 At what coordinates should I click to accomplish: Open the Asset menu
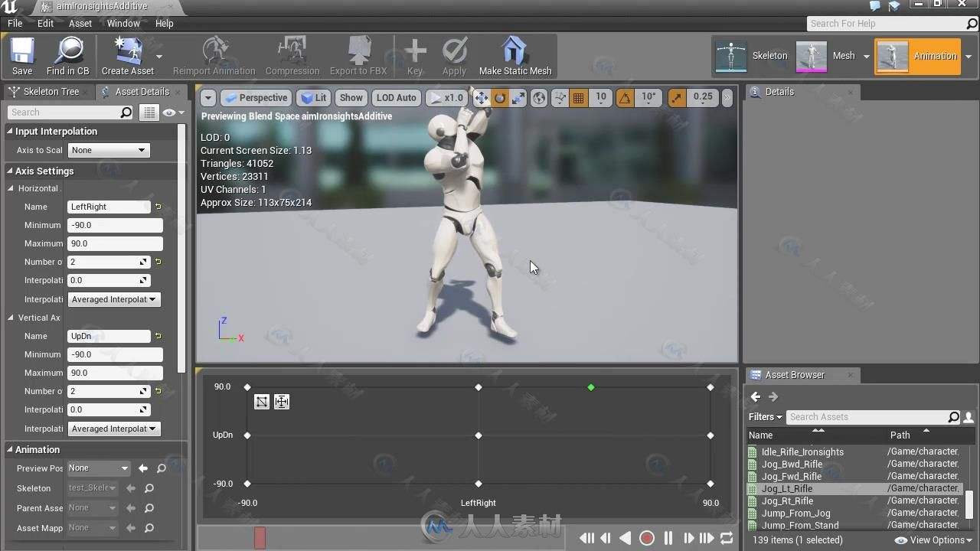pyautogui.click(x=80, y=23)
